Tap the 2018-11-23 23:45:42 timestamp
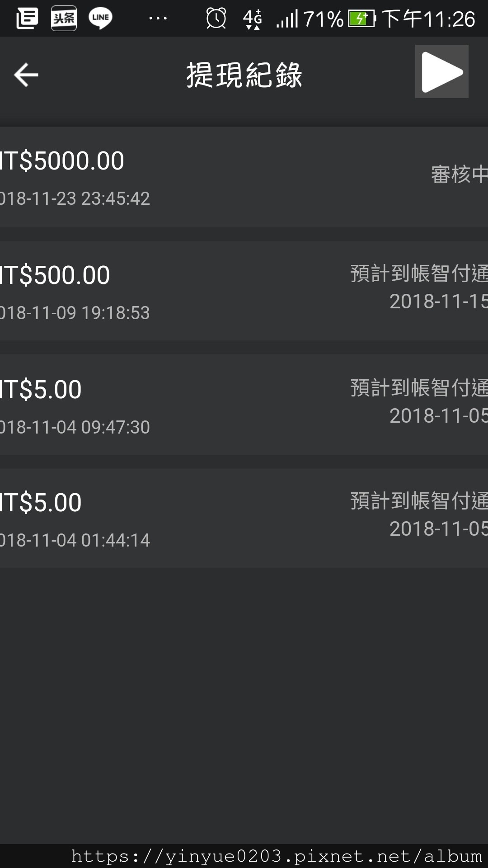Viewport: 488px width, 868px height. [75, 198]
